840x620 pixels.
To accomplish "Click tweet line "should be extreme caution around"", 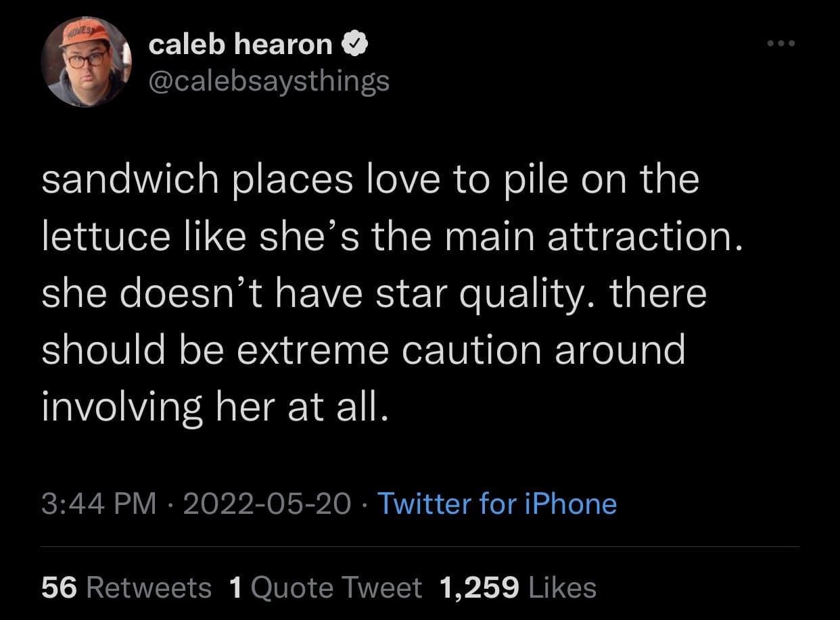I will pos(364,350).
